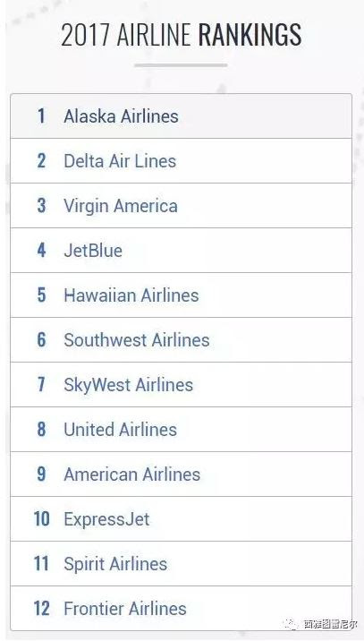The image size is (364, 641).
Task: Click the gray divider under the heading
Action: point(181,65)
